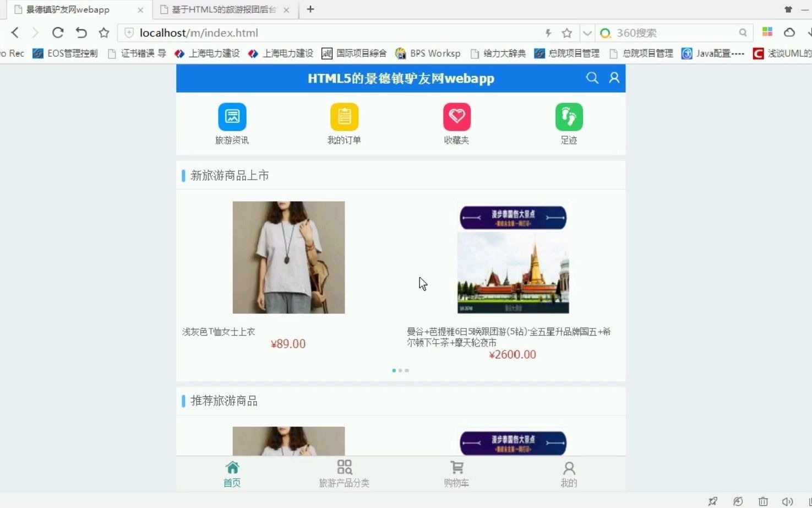Screen dimensions: 812x508
Task: Open EOS管理控制 bookmark
Action: click(x=65, y=53)
